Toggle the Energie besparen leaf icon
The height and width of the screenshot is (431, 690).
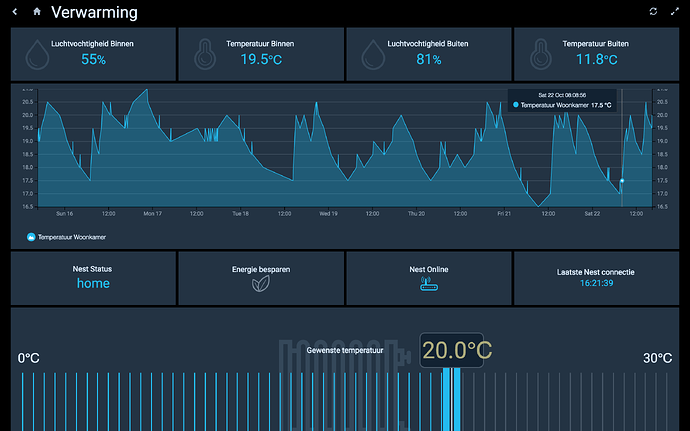point(261,284)
